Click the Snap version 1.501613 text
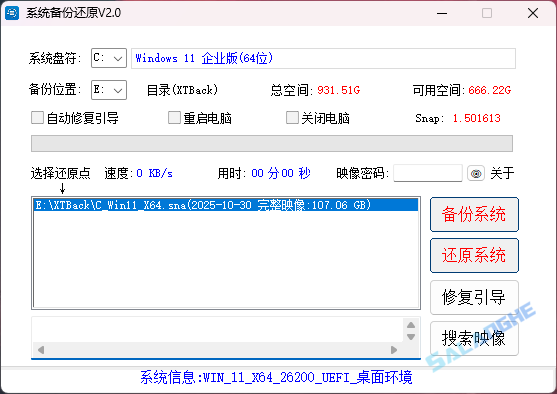557x394 pixels. [476, 118]
